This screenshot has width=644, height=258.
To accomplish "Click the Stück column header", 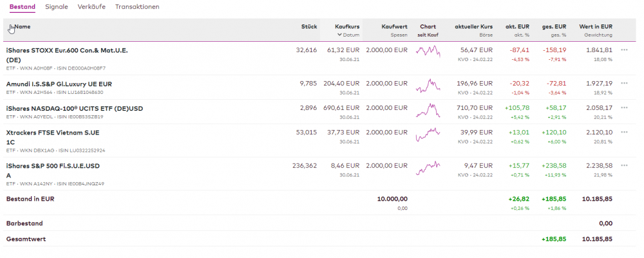I will 309,27.
